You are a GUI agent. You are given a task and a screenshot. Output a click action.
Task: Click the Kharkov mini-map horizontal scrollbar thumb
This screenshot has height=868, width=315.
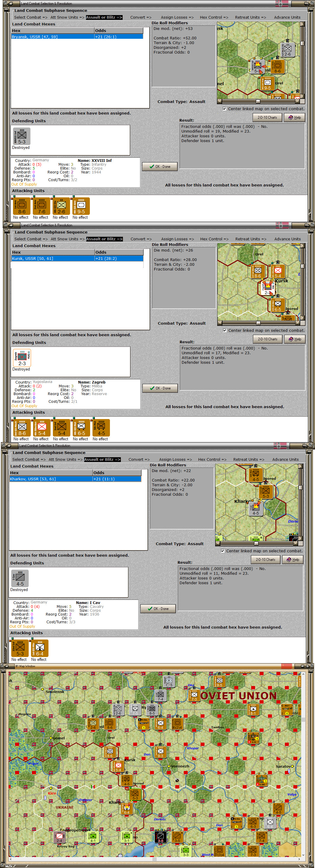[x=256, y=543]
